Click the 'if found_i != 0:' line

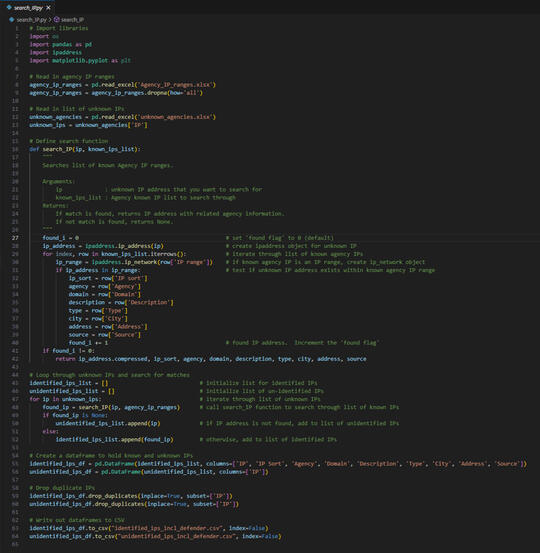[x=68, y=351]
